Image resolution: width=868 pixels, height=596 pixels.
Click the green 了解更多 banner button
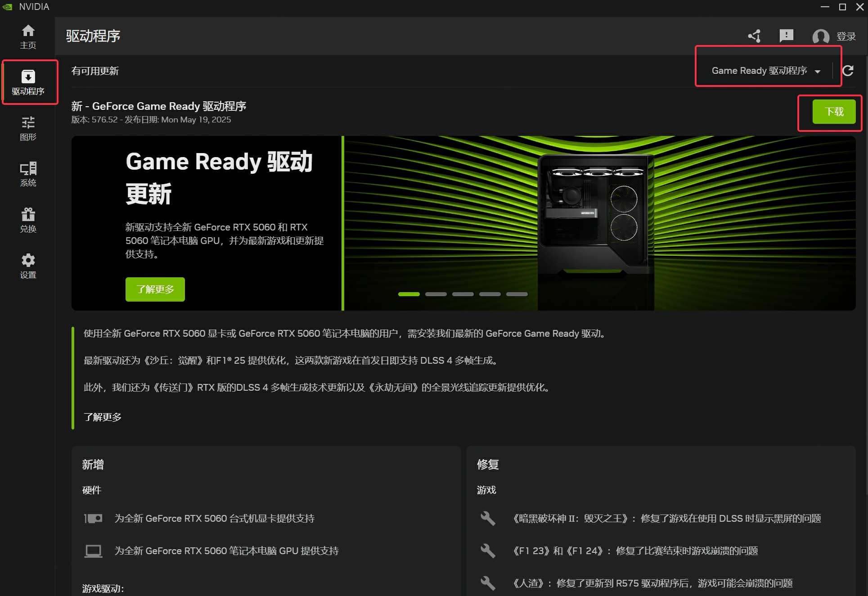pos(155,289)
